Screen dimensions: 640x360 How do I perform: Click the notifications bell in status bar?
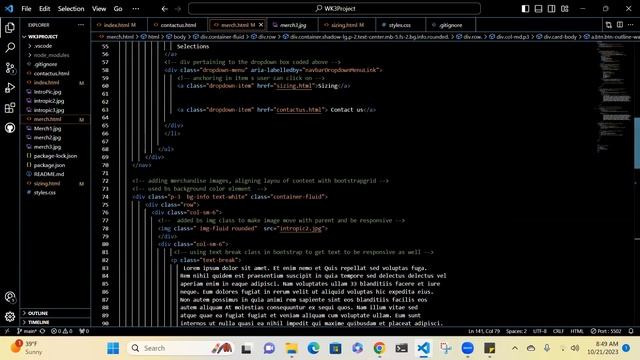[x=631, y=331]
